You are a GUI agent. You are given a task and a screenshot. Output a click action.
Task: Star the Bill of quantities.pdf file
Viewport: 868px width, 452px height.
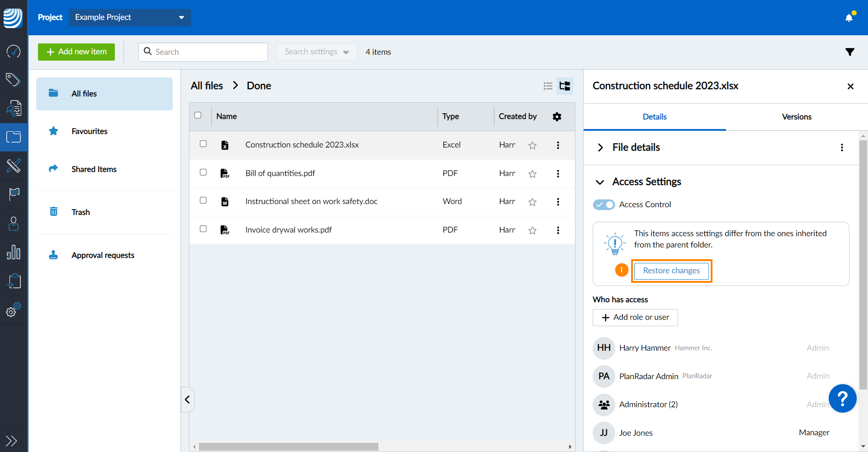(533, 174)
